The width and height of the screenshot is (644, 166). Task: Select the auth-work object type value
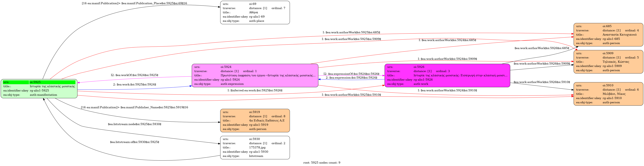(x=421, y=84)
